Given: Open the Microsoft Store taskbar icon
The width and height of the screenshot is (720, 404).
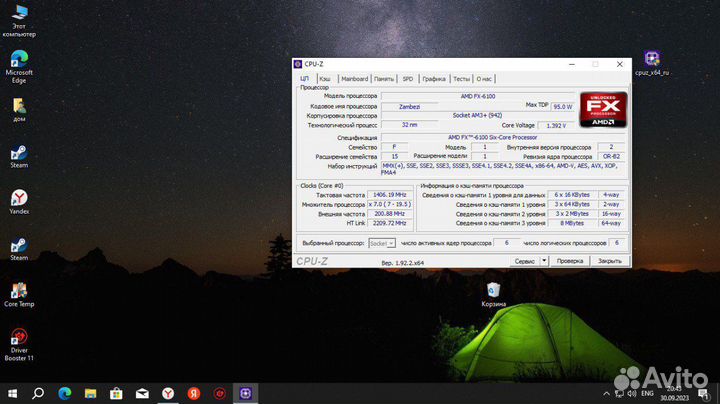Looking at the screenshot, I should (x=116, y=393).
